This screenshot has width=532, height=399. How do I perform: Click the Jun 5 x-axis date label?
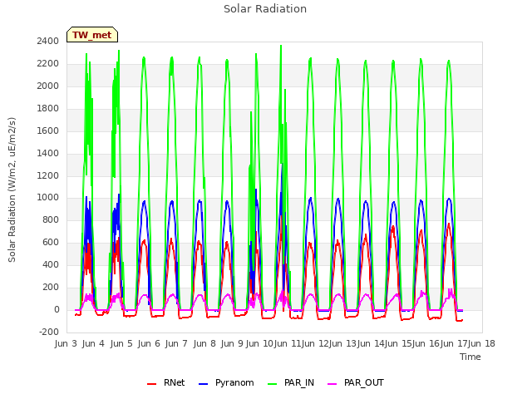pos(121,343)
